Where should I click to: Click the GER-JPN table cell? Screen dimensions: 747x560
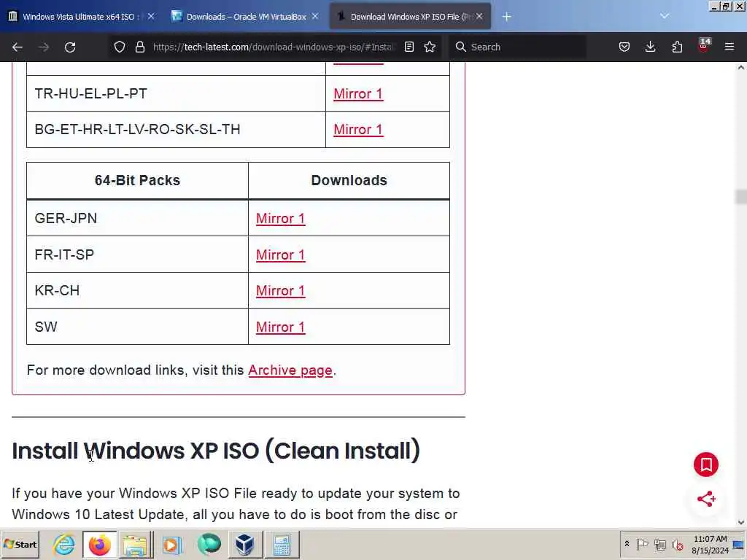pyautogui.click(x=137, y=218)
